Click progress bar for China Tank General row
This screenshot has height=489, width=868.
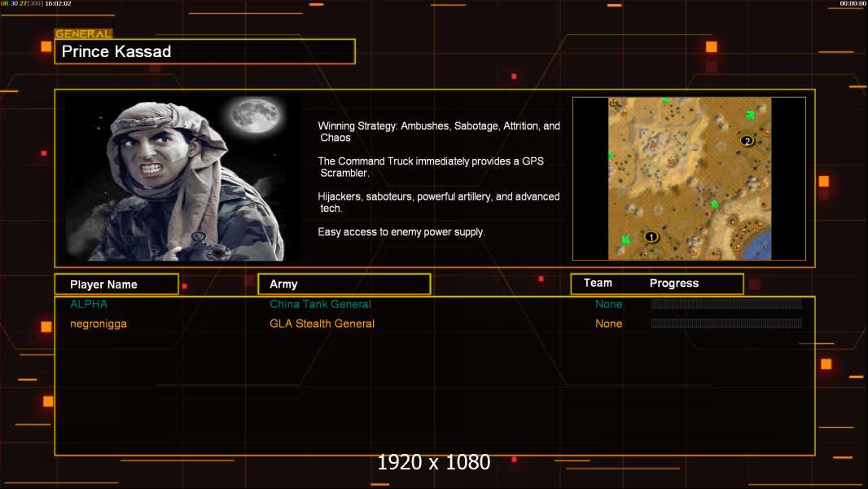(726, 303)
